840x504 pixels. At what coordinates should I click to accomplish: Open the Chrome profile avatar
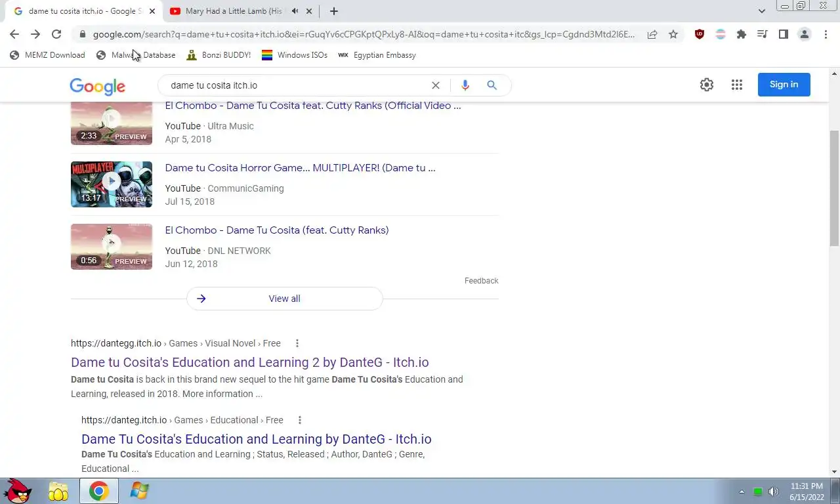click(x=805, y=34)
